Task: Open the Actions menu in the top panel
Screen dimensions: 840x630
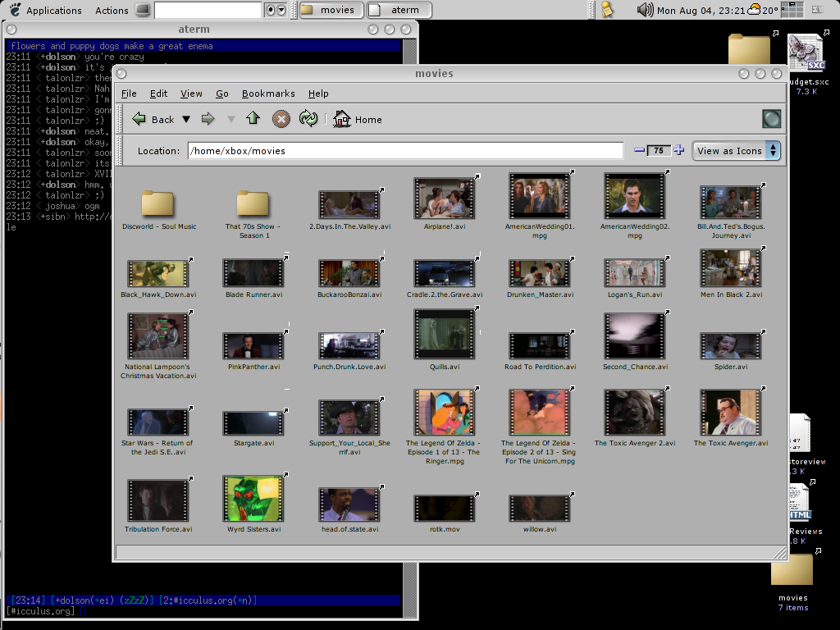Action: (x=112, y=10)
